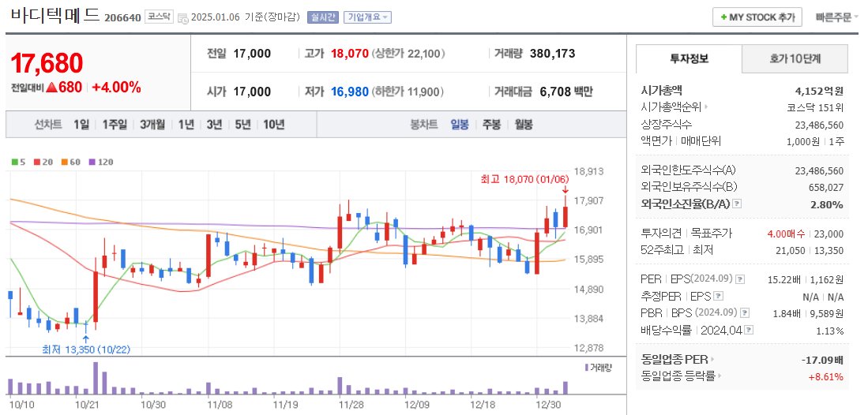Click the current price 17,680

tap(47, 63)
